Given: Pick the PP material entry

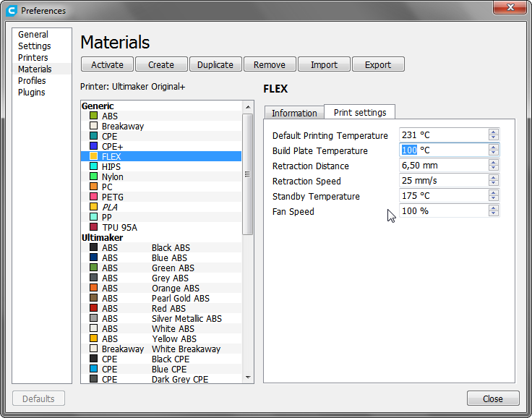Looking at the screenshot, I should click(x=161, y=217).
